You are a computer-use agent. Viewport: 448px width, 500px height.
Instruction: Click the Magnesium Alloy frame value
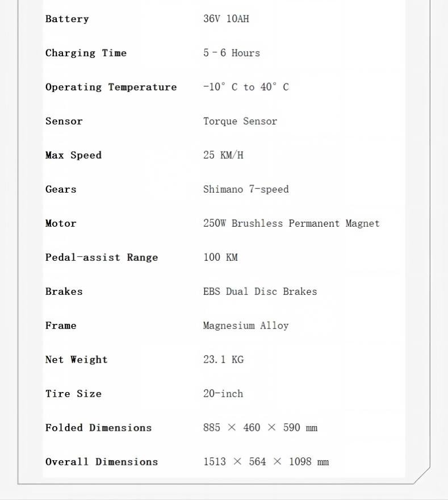246,326
